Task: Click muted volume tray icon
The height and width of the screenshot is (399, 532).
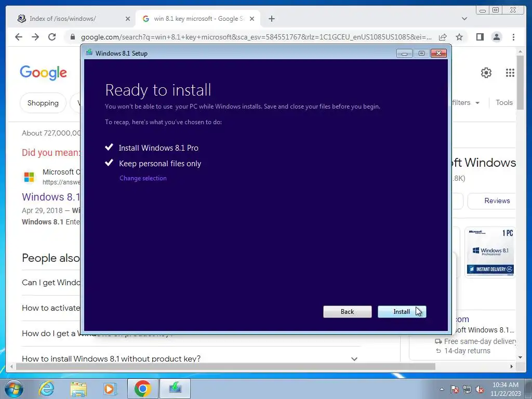Action: point(480,389)
